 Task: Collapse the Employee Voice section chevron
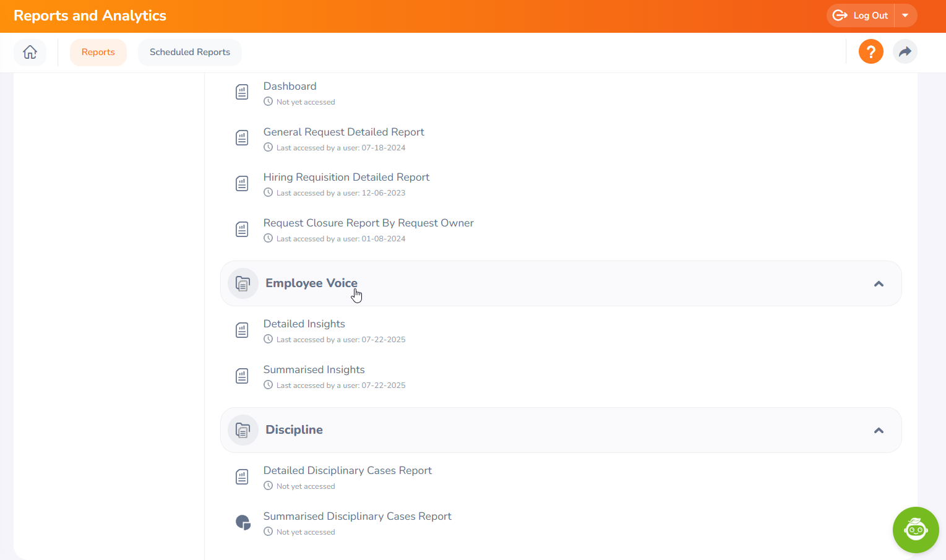click(x=879, y=284)
